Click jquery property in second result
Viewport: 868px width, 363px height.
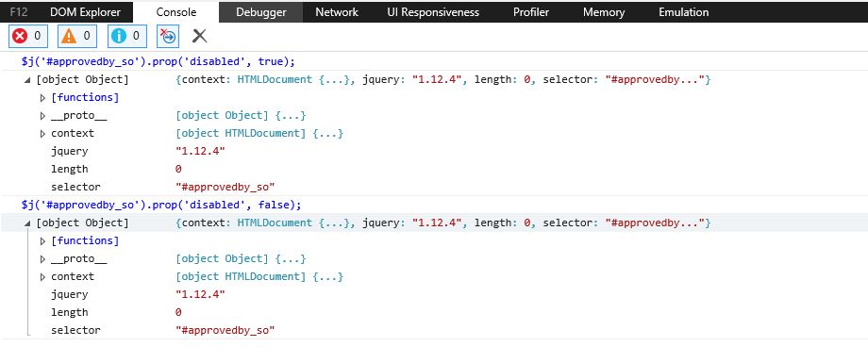[x=69, y=294]
